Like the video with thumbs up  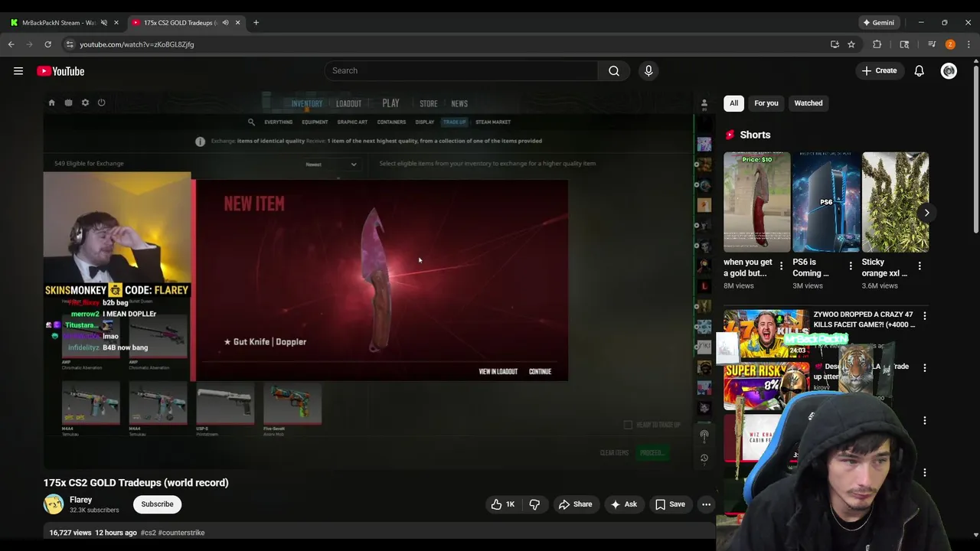tap(503, 504)
